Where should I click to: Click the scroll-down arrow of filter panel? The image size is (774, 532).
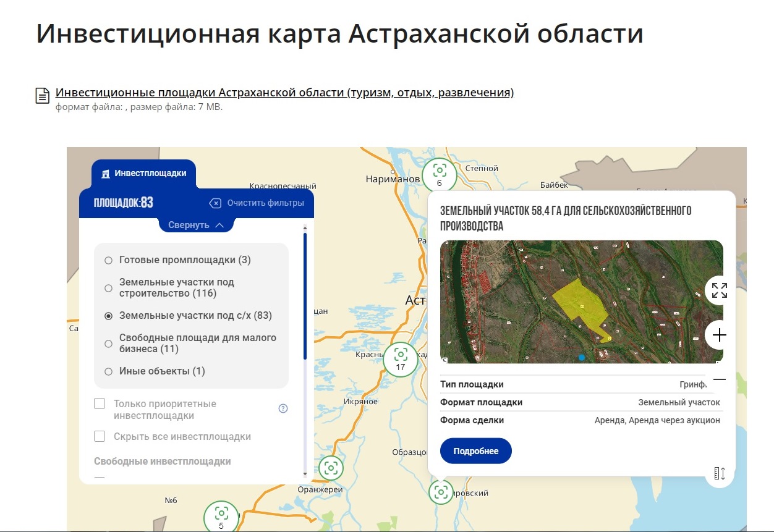305,474
